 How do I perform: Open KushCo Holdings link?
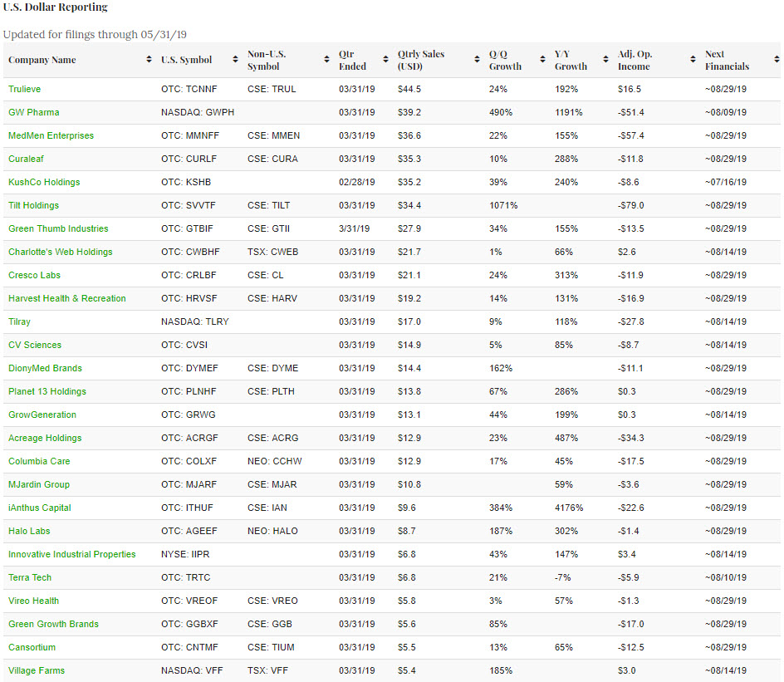(44, 182)
